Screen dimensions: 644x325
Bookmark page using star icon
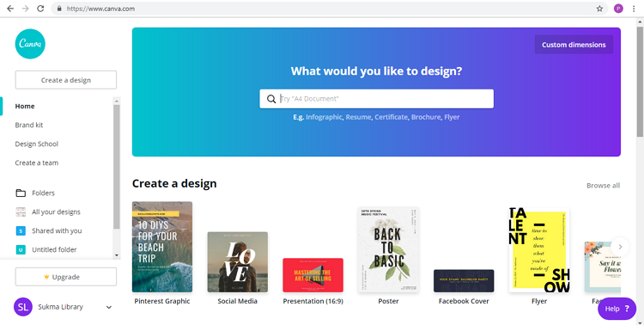pos(599,9)
